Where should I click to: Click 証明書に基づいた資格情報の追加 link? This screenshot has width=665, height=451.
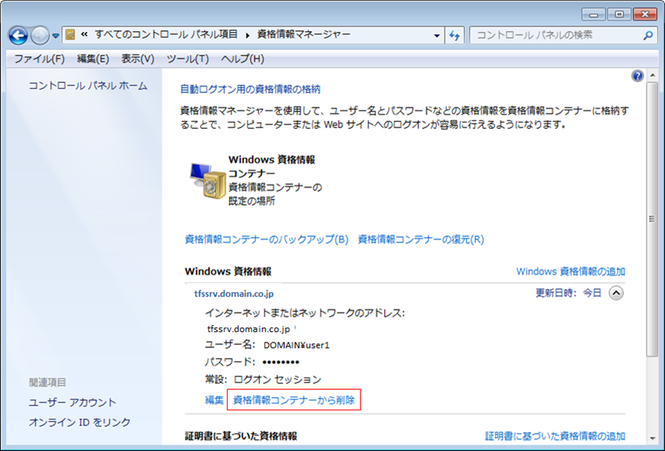[x=555, y=436]
